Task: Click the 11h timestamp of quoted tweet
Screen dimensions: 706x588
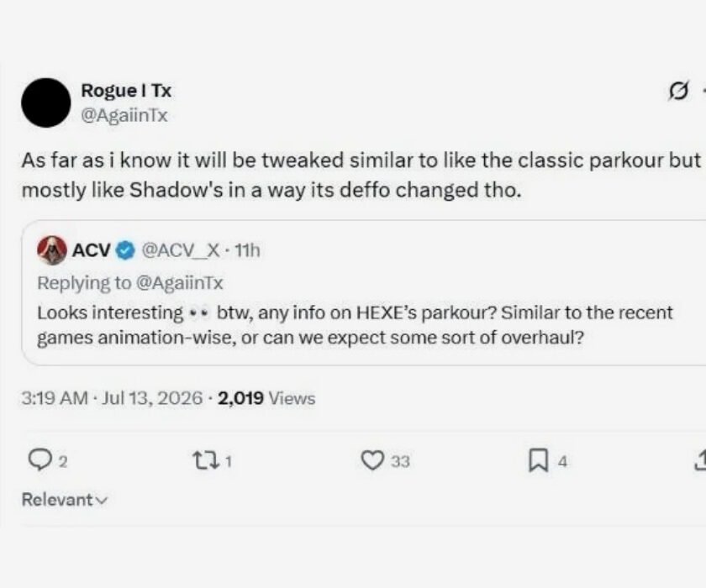Action: [248, 250]
